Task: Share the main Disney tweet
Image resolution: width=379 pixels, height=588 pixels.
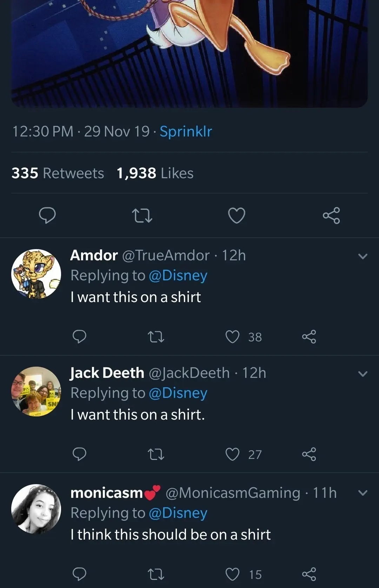Action: tap(331, 215)
